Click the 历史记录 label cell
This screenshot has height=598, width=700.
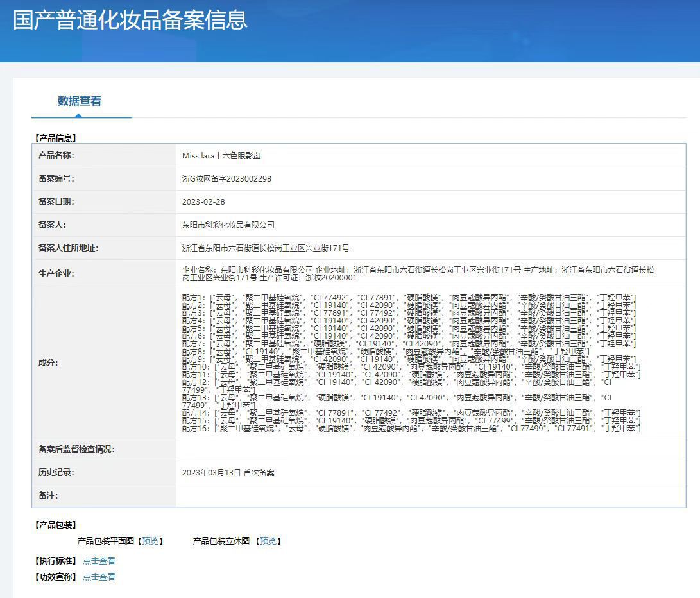click(x=104, y=472)
